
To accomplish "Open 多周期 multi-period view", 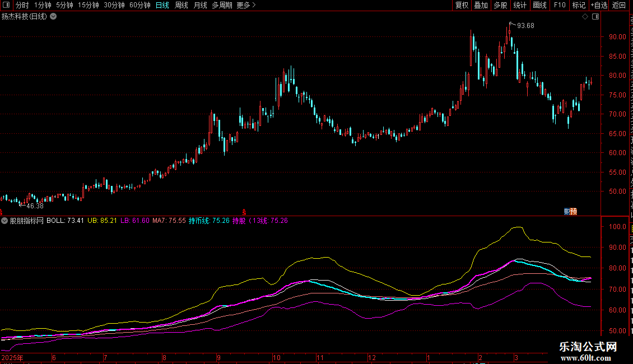I will [222, 5].
